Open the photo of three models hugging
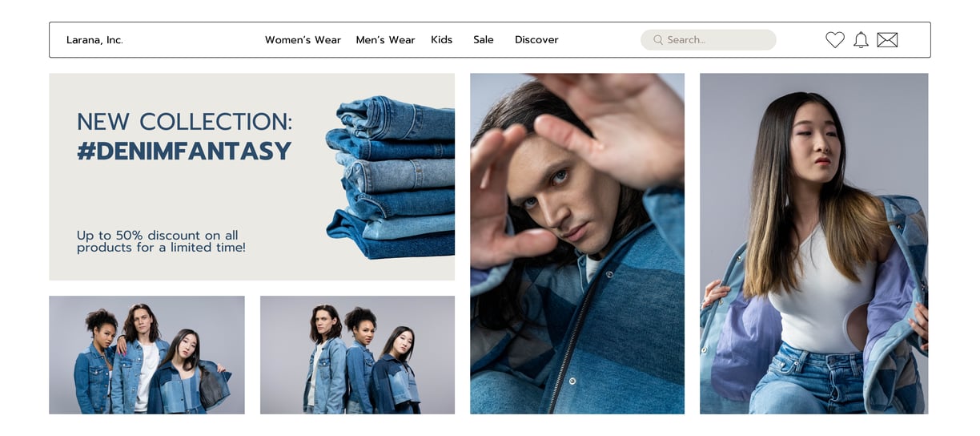 pos(147,355)
